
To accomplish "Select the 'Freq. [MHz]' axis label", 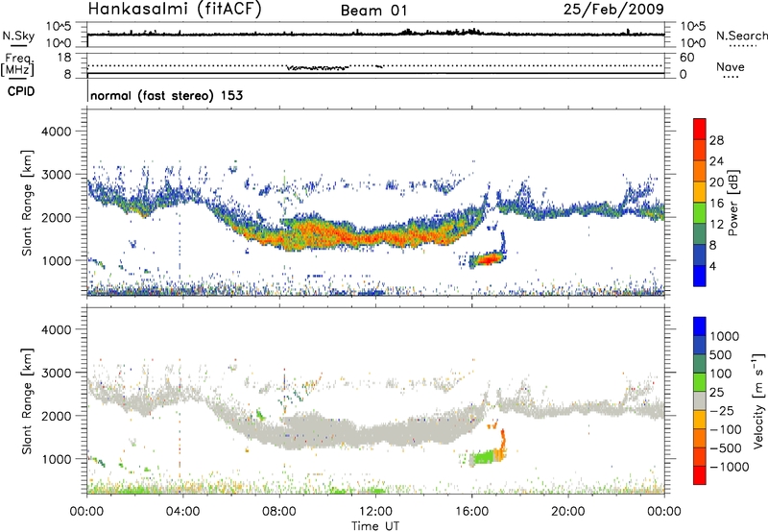I will coord(18,65).
